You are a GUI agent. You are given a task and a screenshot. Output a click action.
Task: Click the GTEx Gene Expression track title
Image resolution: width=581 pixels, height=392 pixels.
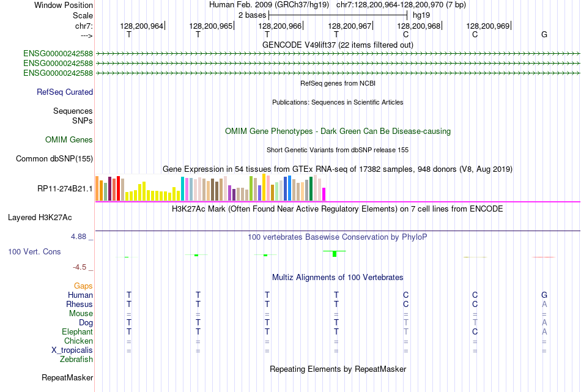[338, 169]
